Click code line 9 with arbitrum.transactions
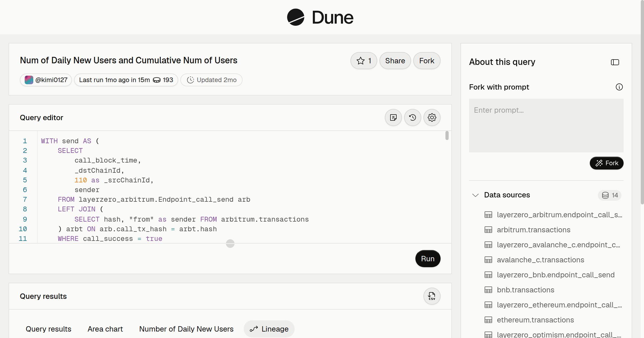This screenshot has width=644, height=338. pos(192,219)
